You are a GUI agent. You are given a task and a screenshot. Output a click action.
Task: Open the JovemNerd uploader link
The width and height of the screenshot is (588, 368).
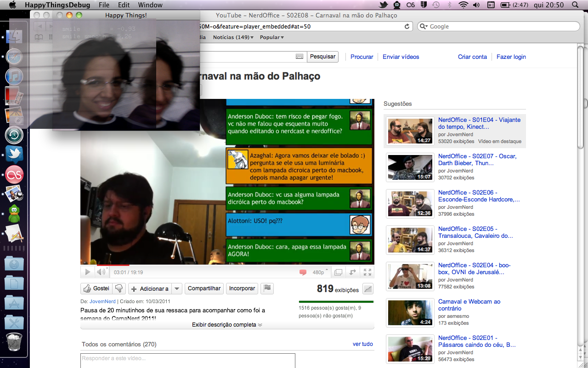click(x=102, y=302)
